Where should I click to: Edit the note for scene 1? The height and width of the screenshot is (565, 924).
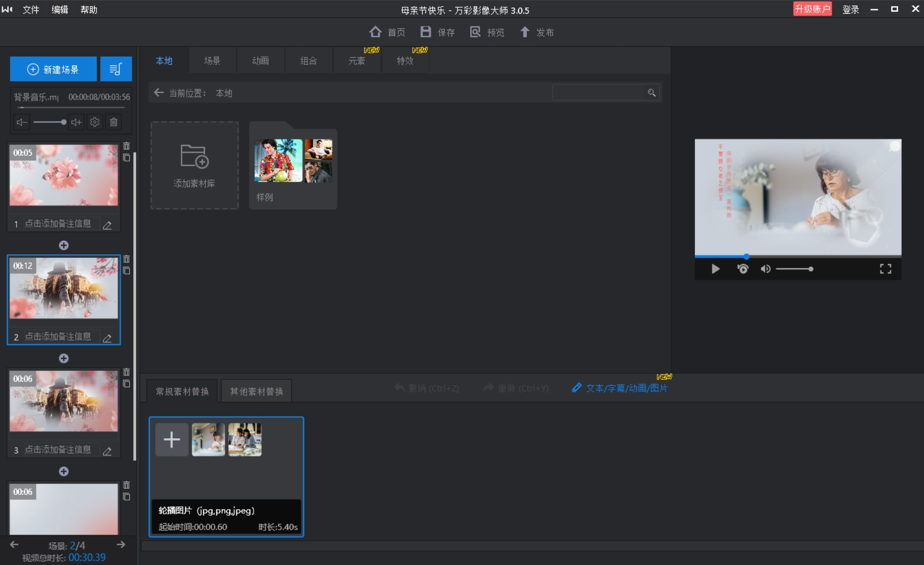pos(107,224)
